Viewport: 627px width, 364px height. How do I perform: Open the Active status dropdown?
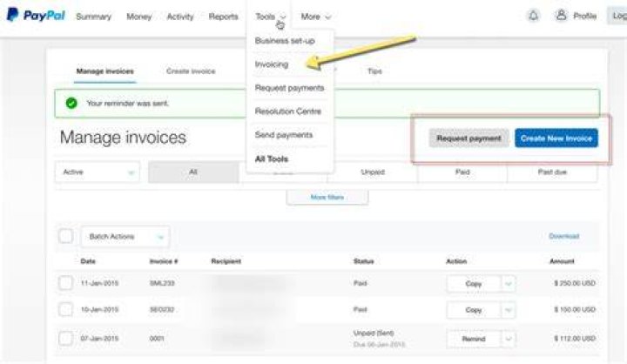pos(98,172)
